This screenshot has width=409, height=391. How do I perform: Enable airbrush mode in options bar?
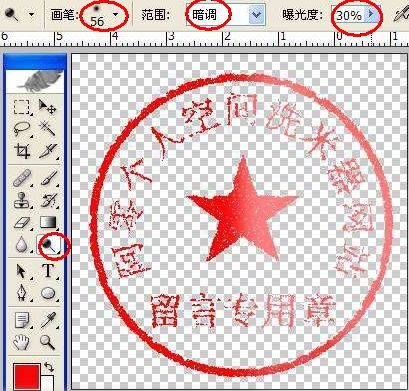(401, 15)
